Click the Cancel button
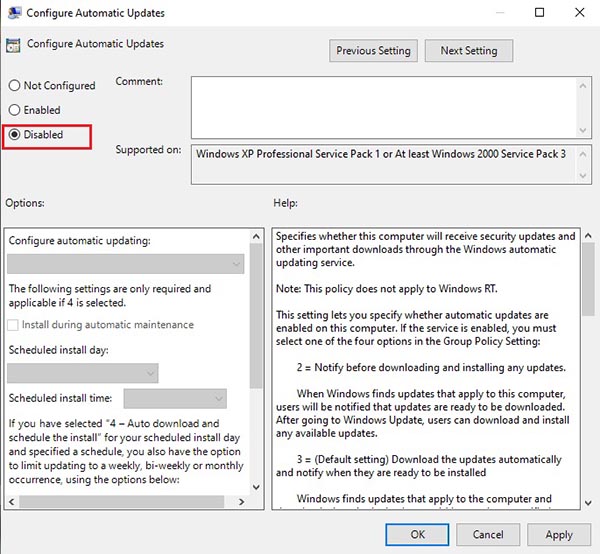 488,534
